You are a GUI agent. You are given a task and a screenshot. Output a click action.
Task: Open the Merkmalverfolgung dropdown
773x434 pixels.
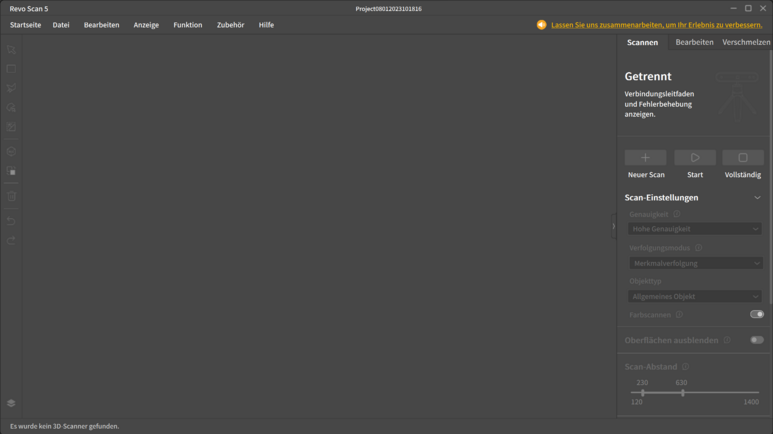696,263
